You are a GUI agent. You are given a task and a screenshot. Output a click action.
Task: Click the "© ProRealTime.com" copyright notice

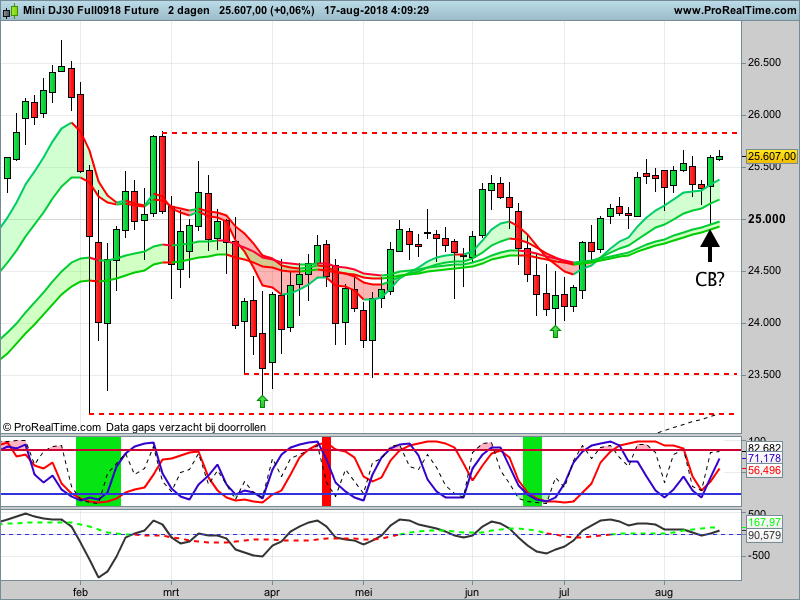pos(52,427)
